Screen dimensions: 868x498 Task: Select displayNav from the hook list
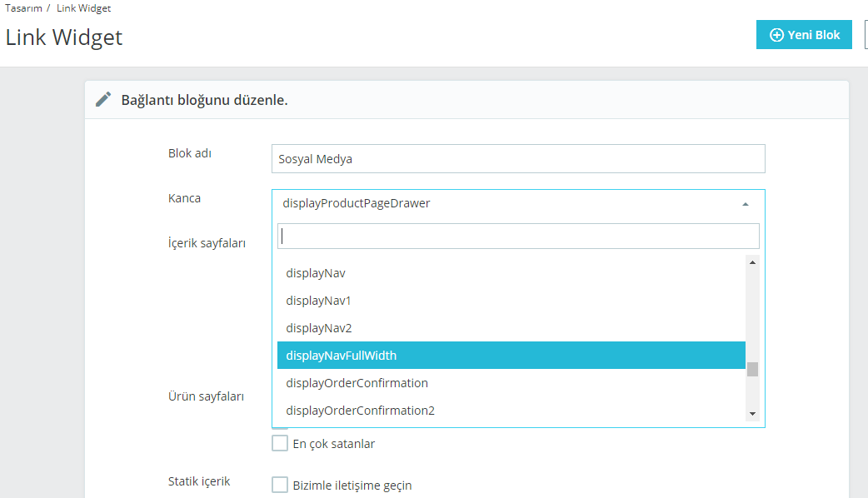point(316,273)
